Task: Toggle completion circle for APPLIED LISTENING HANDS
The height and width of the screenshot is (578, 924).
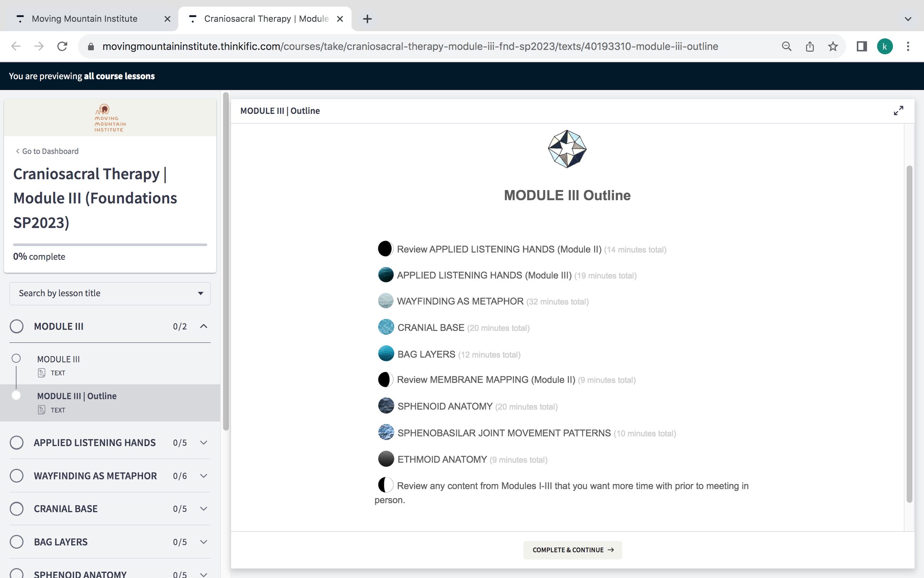Action: (x=16, y=443)
